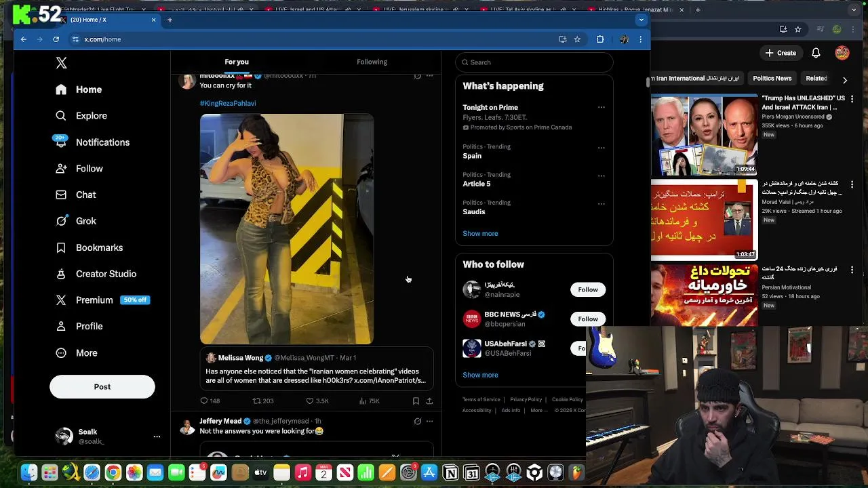Image resolution: width=868 pixels, height=488 pixels.
Task: Open the More sidebar item
Action: [77, 353]
